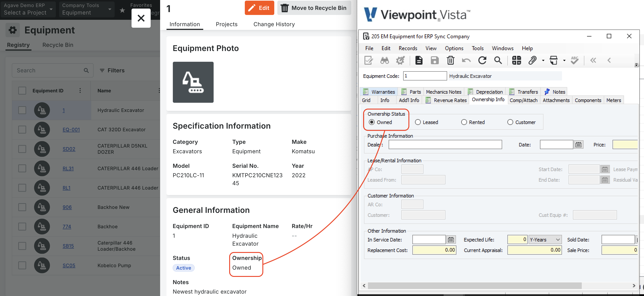The width and height of the screenshot is (644, 296).
Task: Click the refresh icon in Vista toolbar
Action: 482,60
